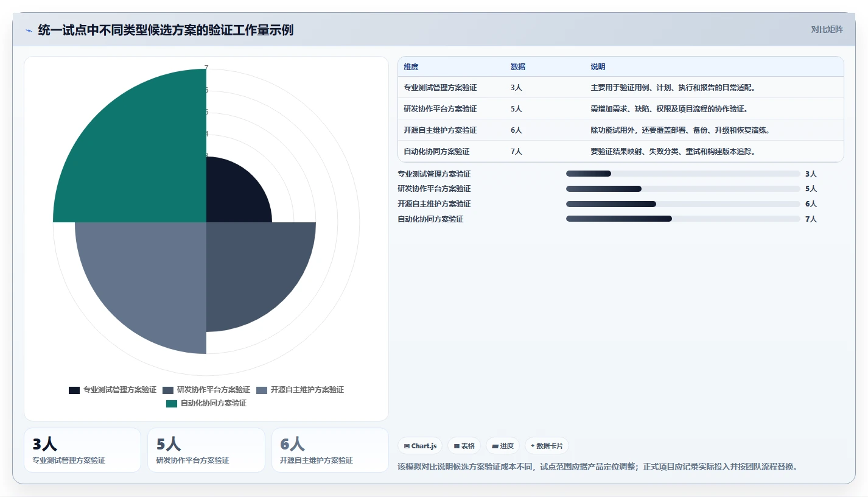Click the lightning icon beside the title

(29, 30)
